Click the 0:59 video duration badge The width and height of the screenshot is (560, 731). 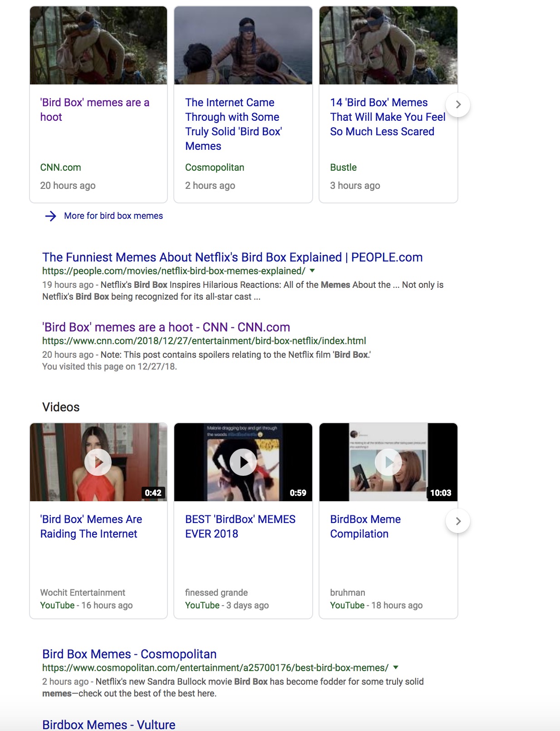point(298,493)
